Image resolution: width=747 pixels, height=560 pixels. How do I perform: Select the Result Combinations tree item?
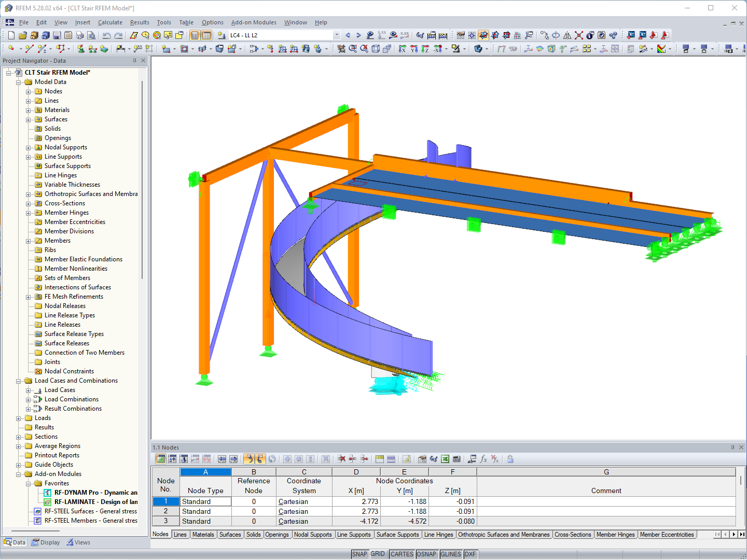[73, 409]
